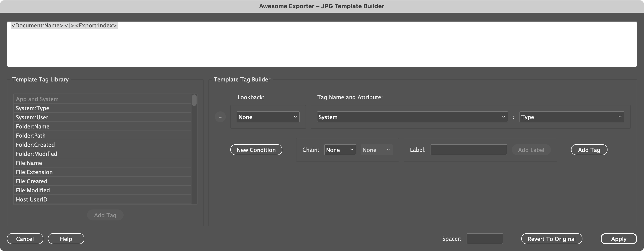Click the tag library scrollbar thumb
644x251 pixels.
pos(194,100)
